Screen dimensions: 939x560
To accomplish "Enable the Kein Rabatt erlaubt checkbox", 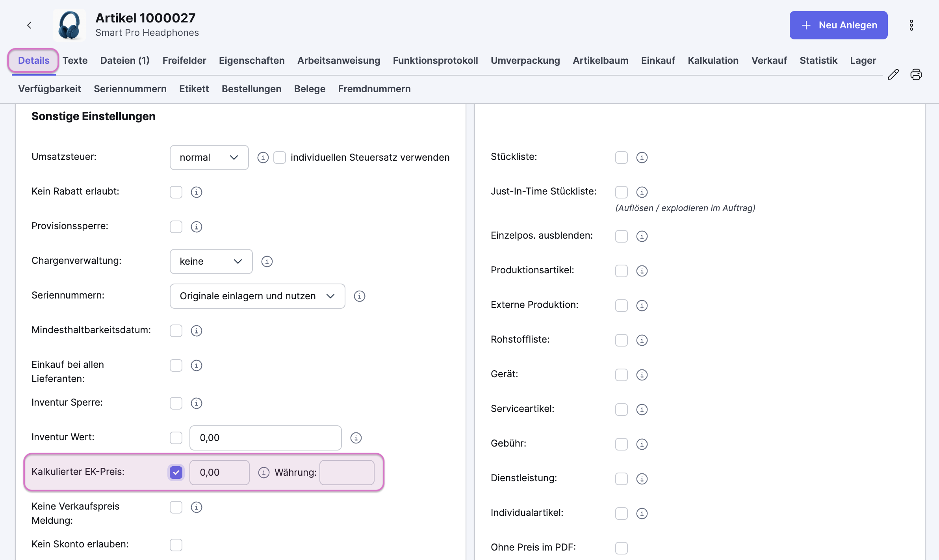I will pos(176,192).
